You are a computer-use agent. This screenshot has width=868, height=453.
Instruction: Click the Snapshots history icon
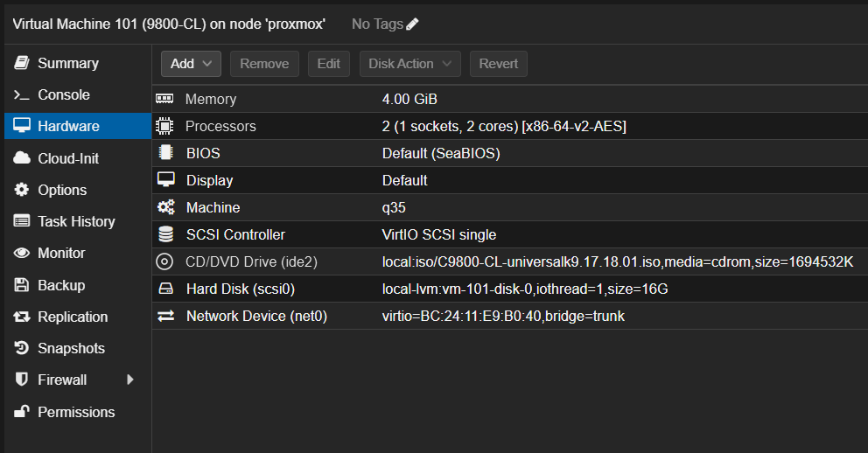pyautogui.click(x=22, y=348)
